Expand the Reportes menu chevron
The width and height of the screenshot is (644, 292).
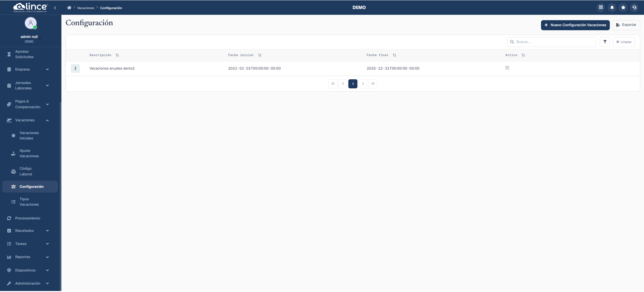point(47,257)
